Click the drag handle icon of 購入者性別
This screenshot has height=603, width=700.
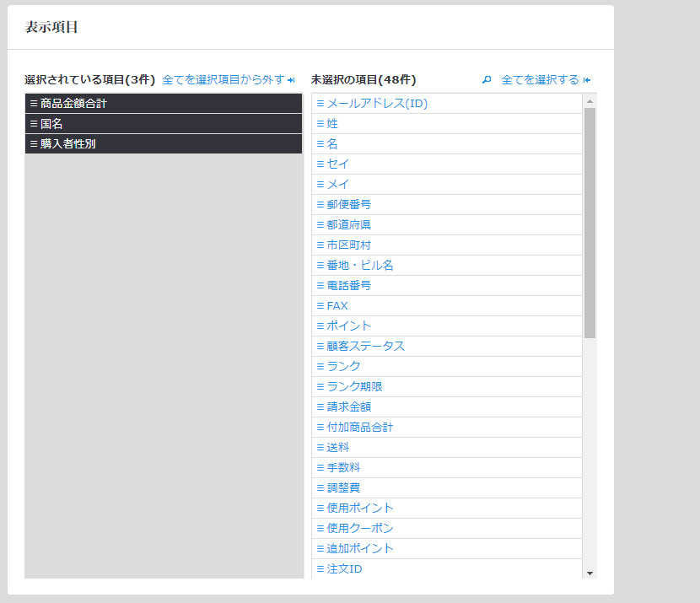pos(34,144)
